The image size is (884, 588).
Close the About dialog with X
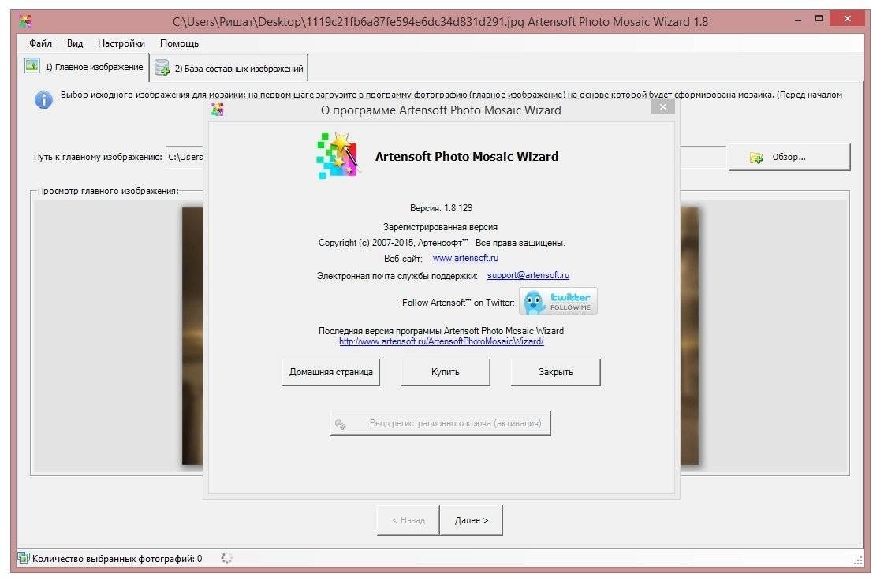click(662, 106)
